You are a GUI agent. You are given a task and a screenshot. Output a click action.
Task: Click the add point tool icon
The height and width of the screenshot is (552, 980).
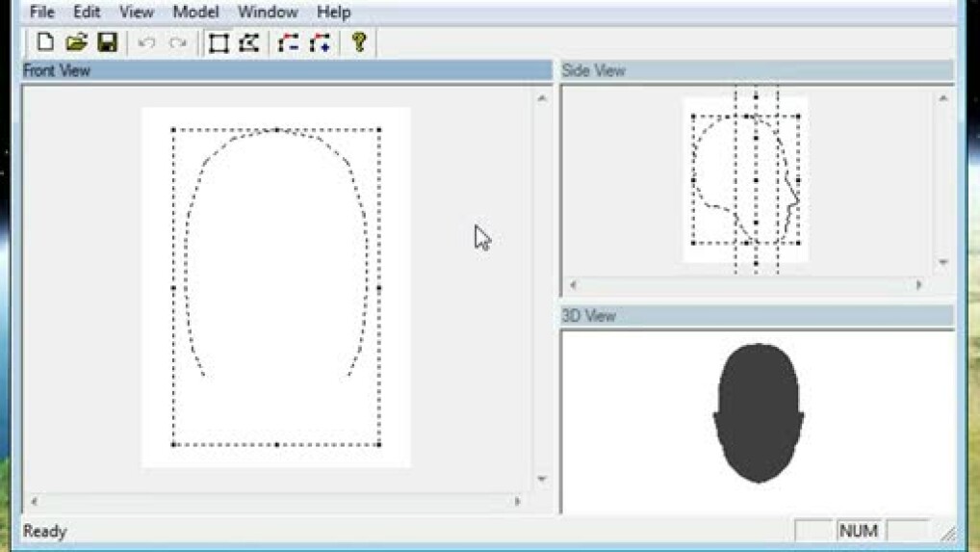pos(320,42)
